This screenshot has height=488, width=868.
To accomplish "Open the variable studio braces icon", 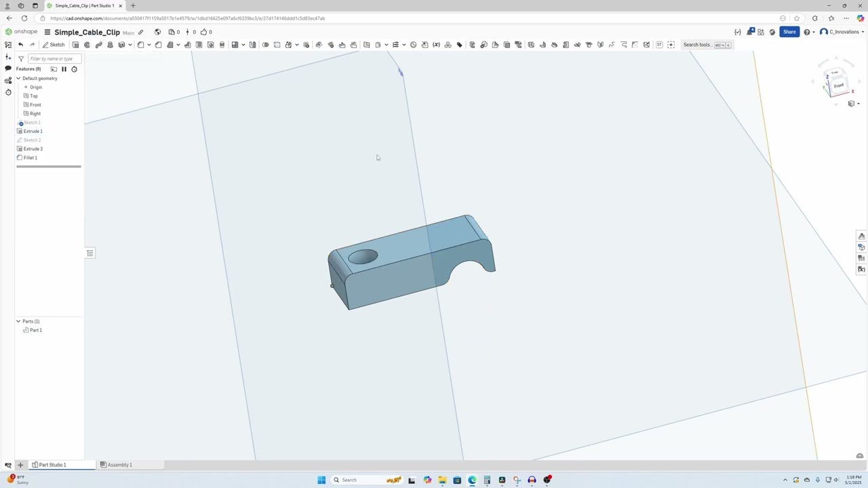I will (738, 32).
